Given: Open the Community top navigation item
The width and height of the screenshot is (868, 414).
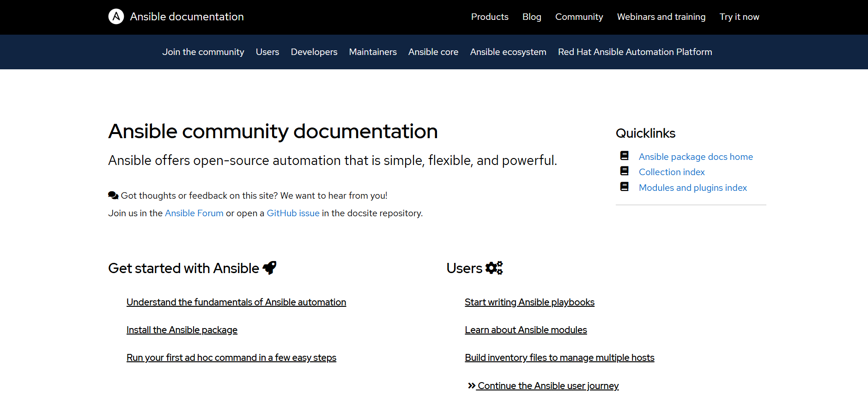Looking at the screenshot, I should (579, 17).
